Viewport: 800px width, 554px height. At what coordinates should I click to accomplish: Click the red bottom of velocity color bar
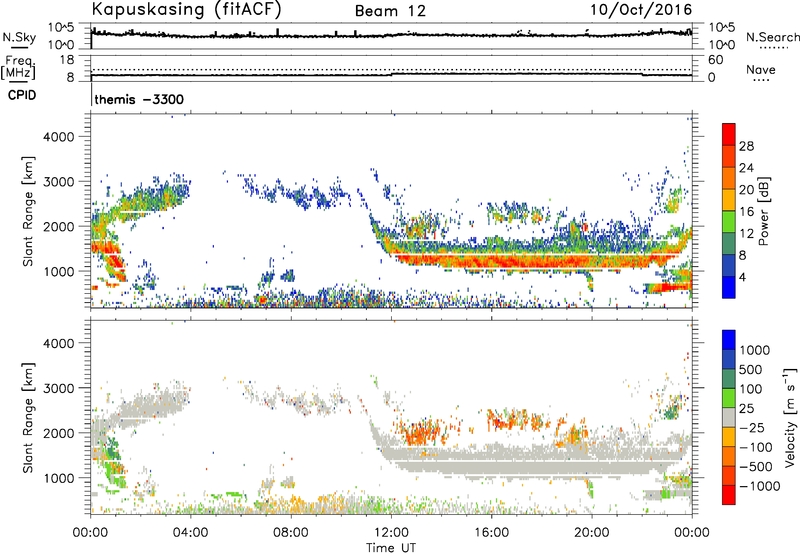729,495
